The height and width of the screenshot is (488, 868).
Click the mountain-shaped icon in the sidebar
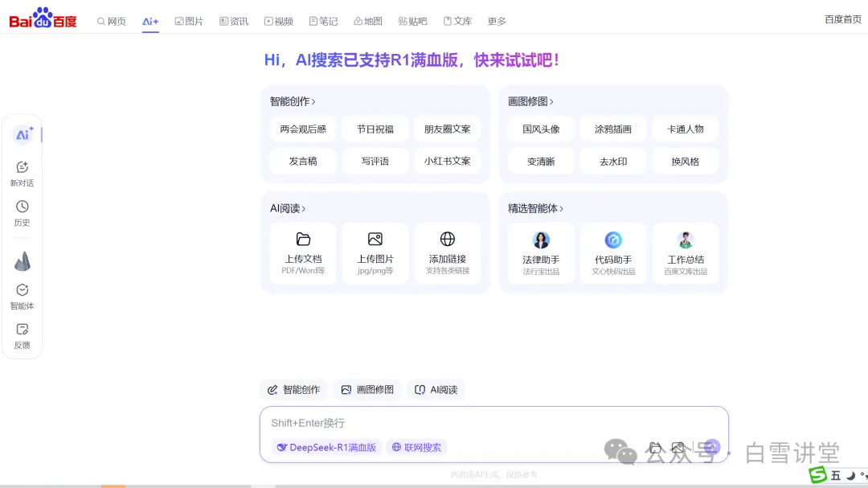pos(23,261)
